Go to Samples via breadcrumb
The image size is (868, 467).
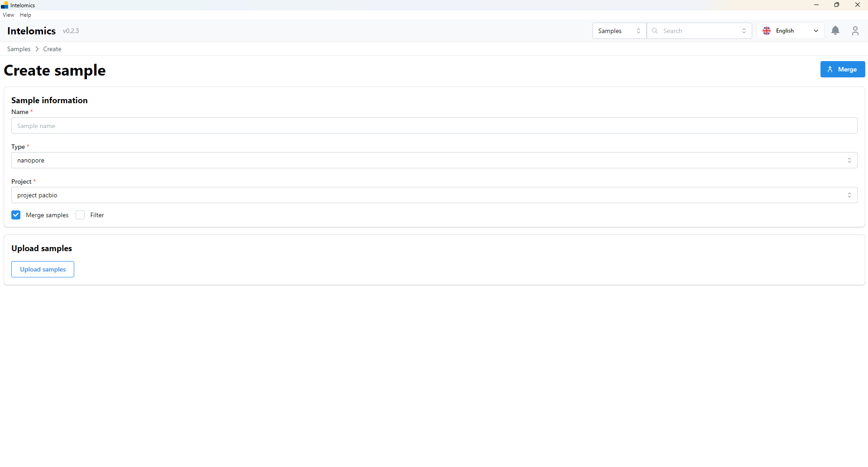click(19, 49)
